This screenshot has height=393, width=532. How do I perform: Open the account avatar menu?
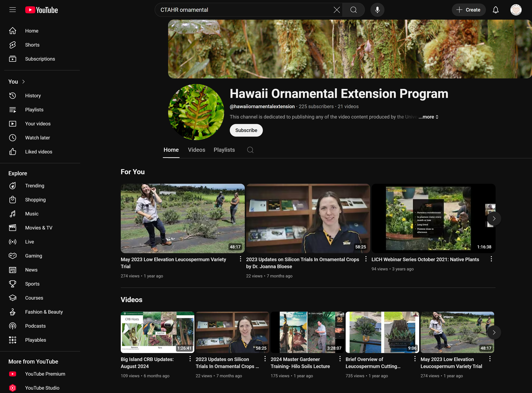pyautogui.click(x=516, y=10)
